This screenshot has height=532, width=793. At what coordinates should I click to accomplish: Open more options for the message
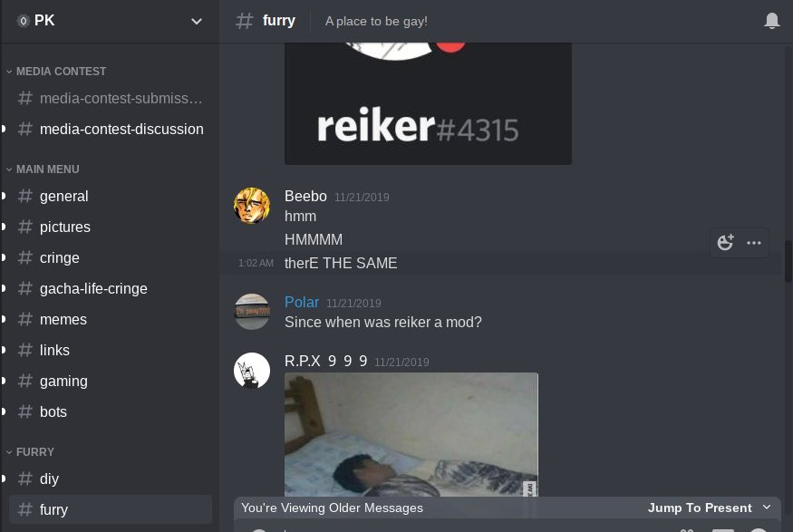click(753, 243)
